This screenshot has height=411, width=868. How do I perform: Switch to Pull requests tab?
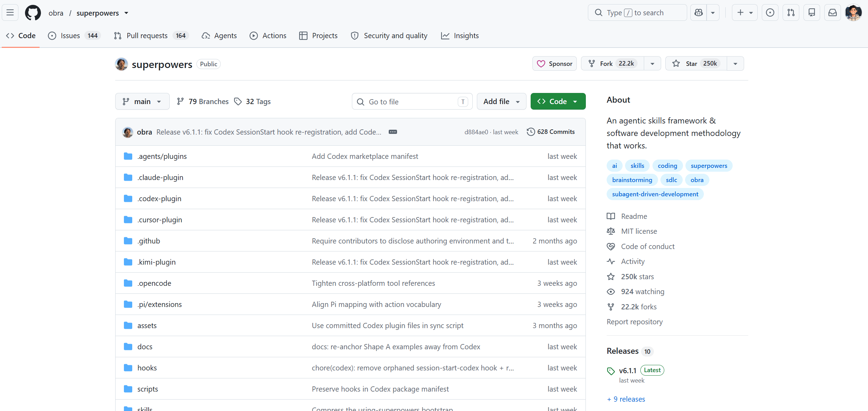tap(151, 36)
